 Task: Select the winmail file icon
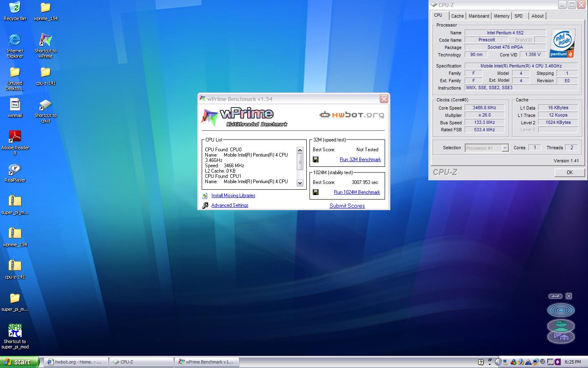[15, 108]
